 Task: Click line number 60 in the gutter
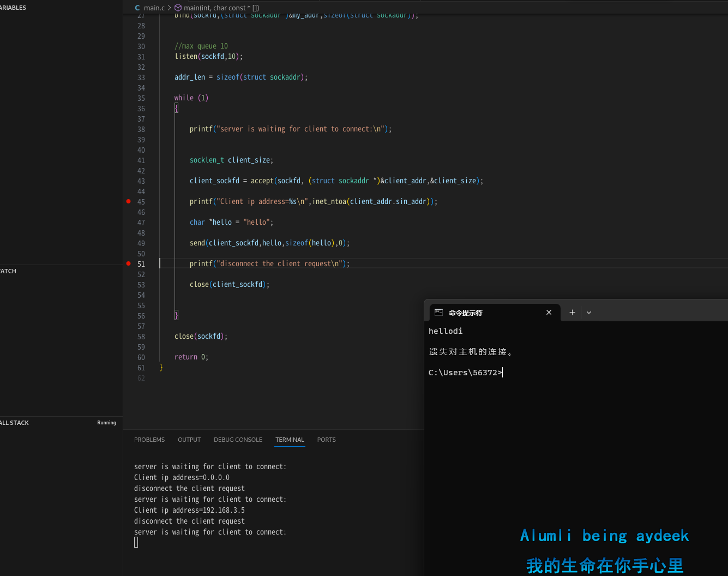pyautogui.click(x=141, y=357)
